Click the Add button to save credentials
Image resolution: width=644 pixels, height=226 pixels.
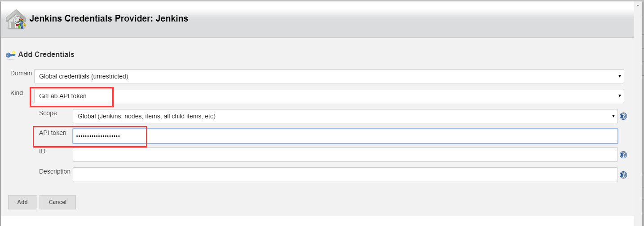(x=22, y=202)
